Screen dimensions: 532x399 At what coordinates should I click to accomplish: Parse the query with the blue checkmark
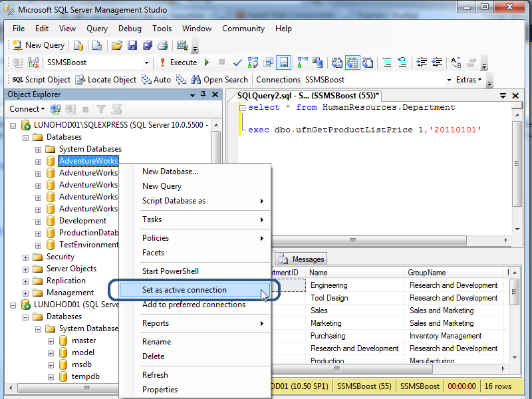click(237, 63)
